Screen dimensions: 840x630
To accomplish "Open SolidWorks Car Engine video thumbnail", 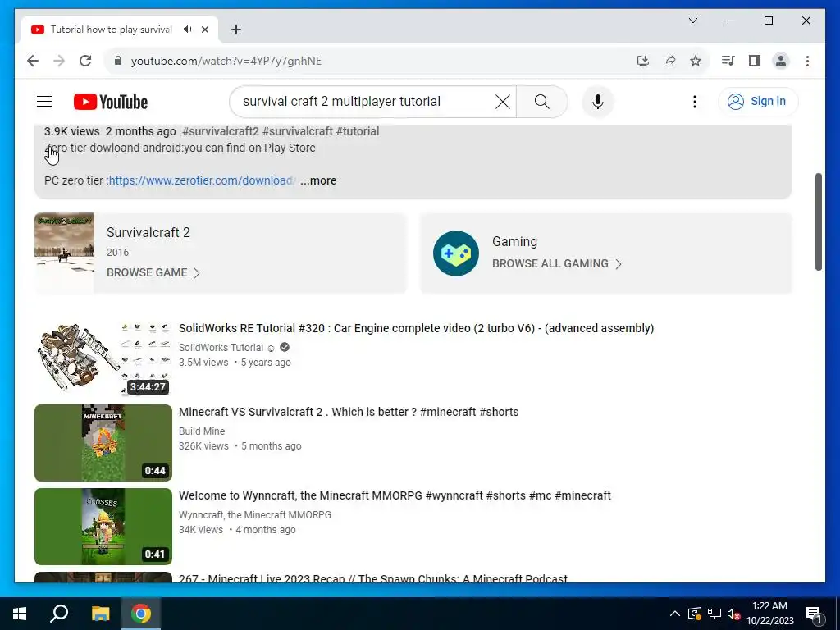I will tap(103, 359).
